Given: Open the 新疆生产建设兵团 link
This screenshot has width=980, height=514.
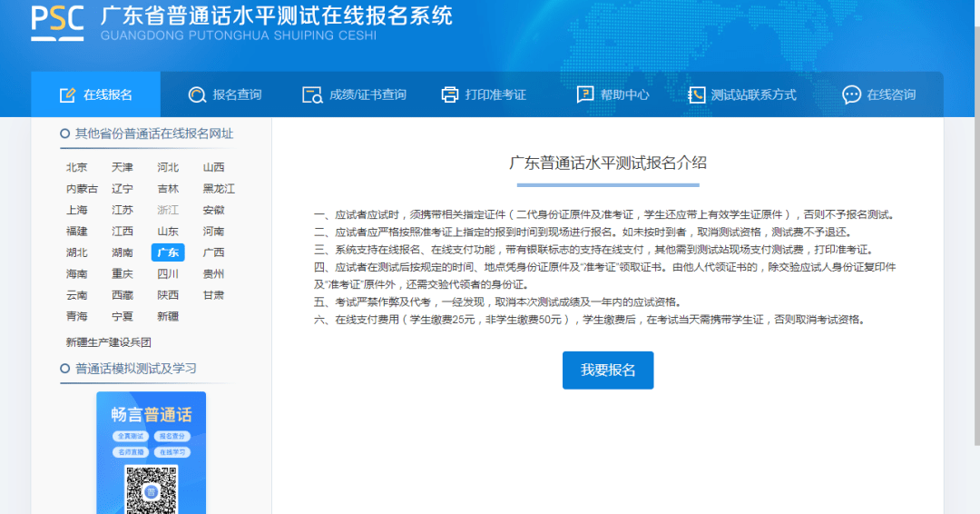Looking at the screenshot, I should (109, 342).
